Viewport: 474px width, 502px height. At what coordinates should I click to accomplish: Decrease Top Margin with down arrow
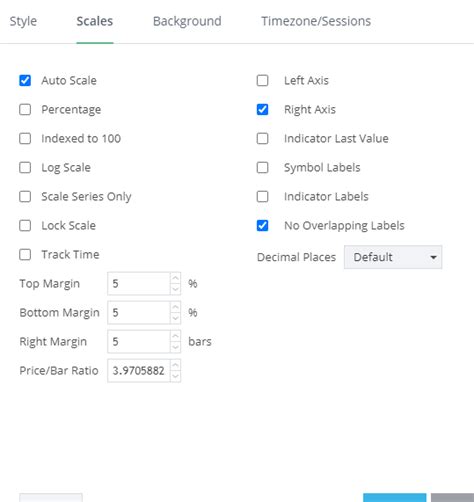[x=175, y=289]
